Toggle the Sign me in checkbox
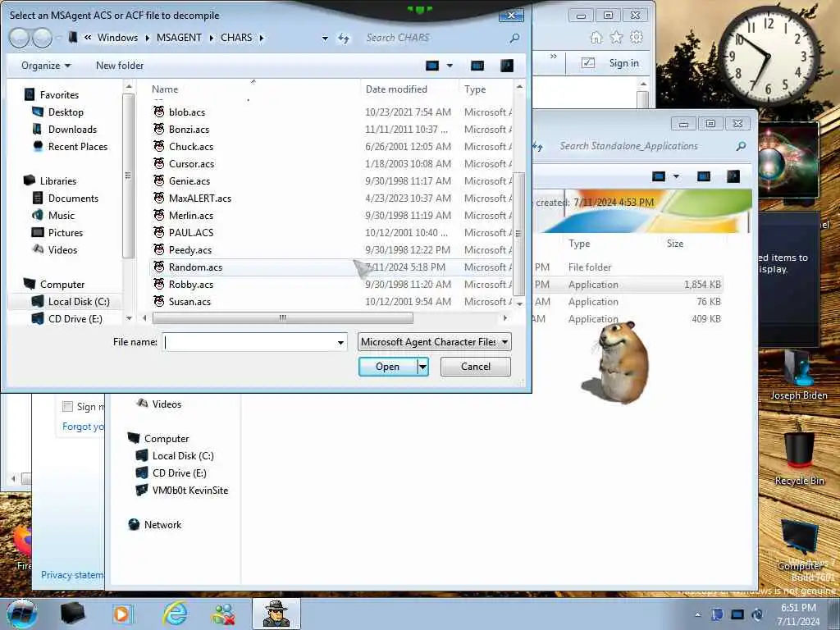Viewport: 840px width, 630px height. (x=67, y=407)
